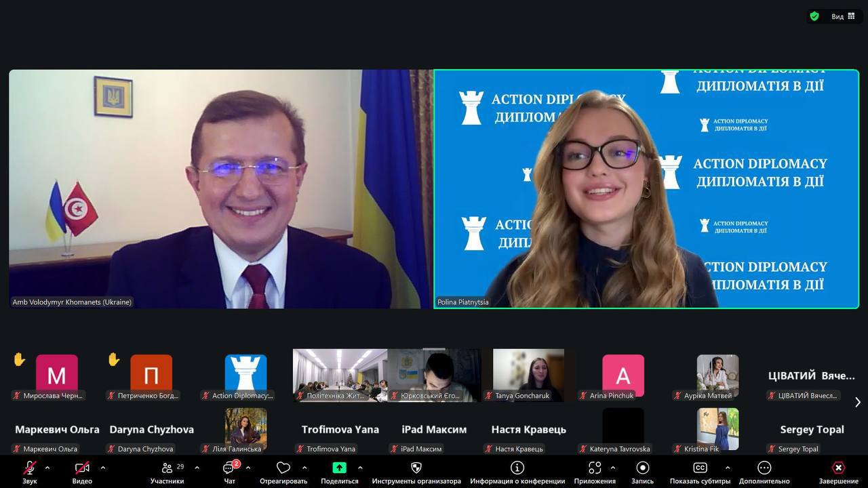The width and height of the screenshot is (868, 488).
Task: Click the green encryption shield icon
Action: tap(814, 16)
